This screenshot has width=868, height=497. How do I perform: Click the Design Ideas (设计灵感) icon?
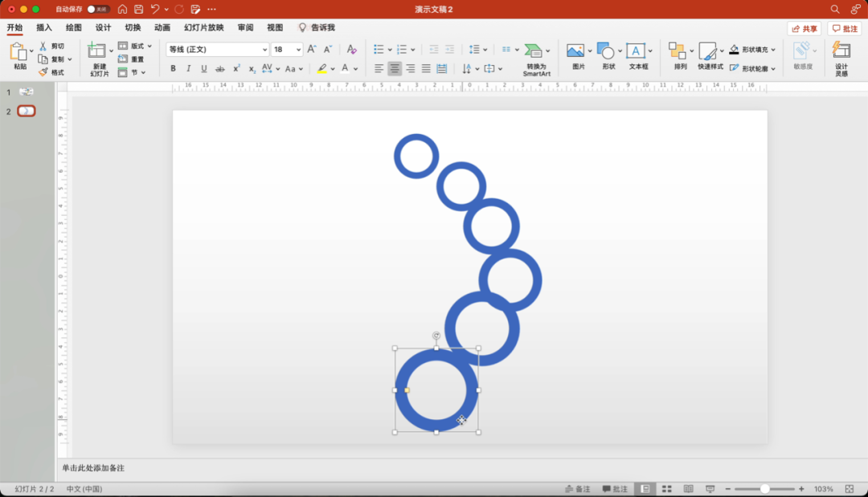click(x=841, y=51)
